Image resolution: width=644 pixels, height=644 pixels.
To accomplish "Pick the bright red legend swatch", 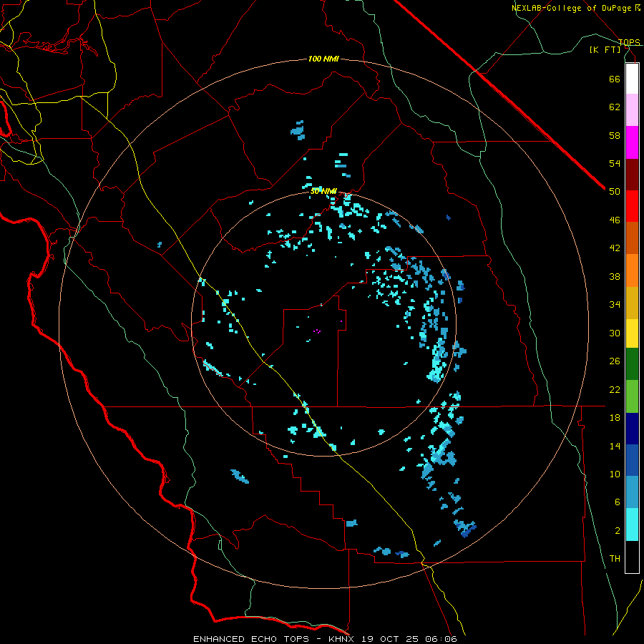I will 632,206.
